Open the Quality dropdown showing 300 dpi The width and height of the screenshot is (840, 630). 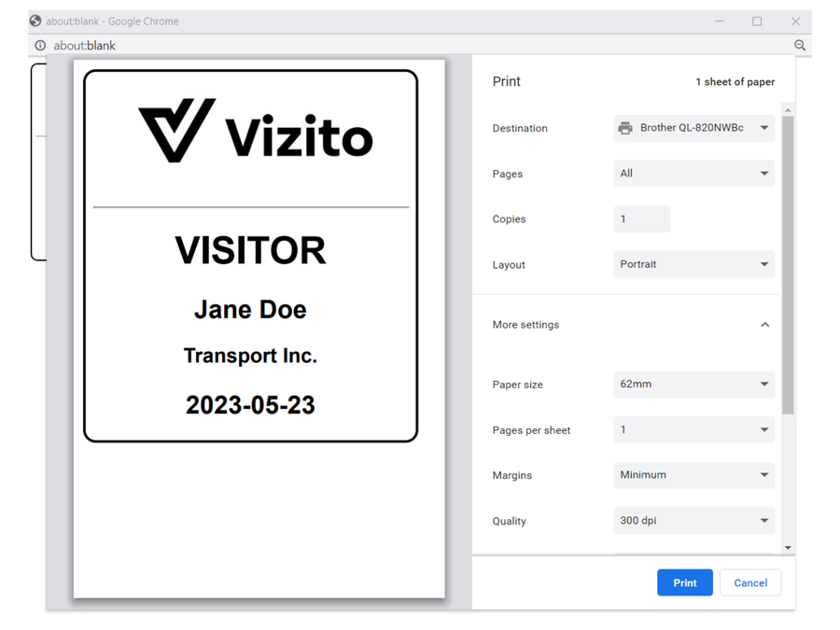click(x=693, y=521)
